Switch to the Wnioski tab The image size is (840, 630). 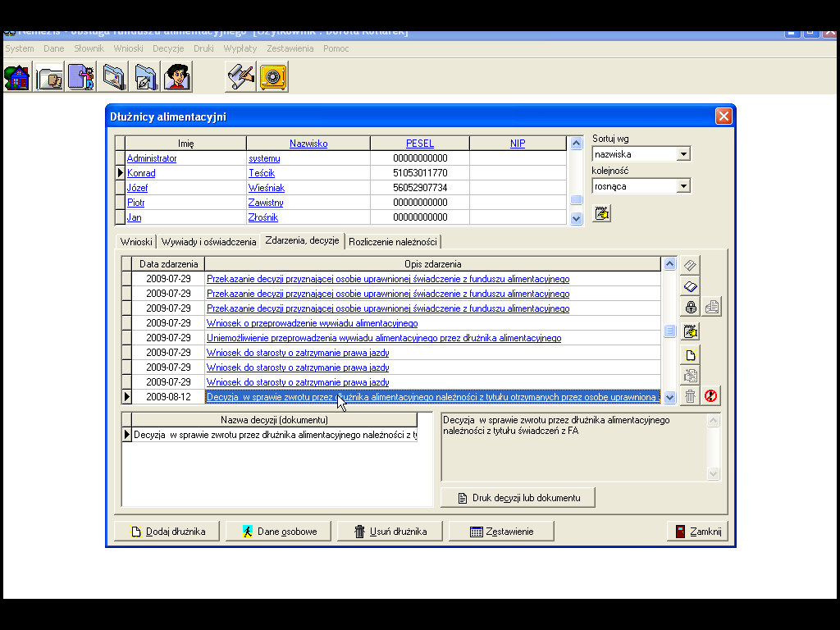(136, 242)
